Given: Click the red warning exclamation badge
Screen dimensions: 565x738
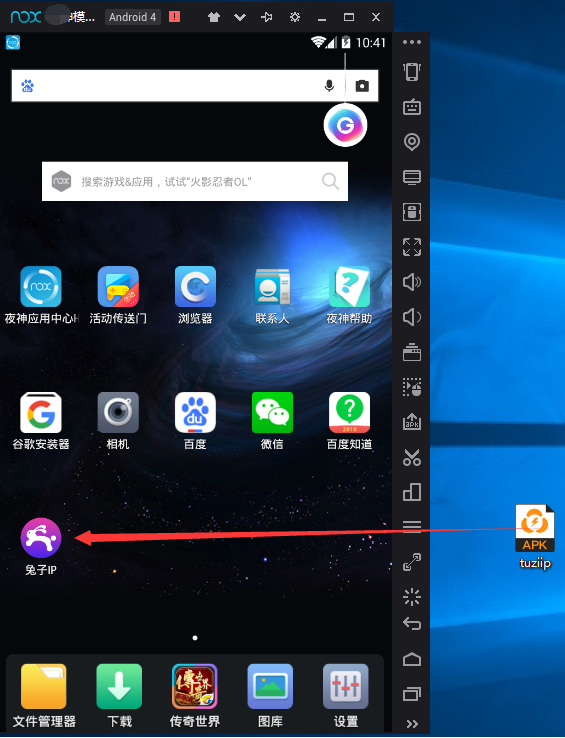Looking at the screenshot, I should point(175,17).
